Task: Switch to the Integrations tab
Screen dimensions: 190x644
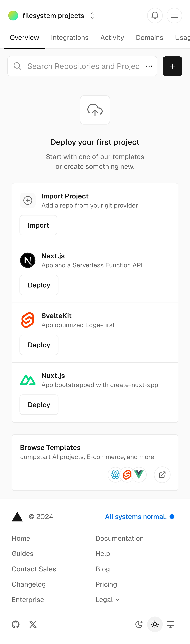Action: pos(70,37)
